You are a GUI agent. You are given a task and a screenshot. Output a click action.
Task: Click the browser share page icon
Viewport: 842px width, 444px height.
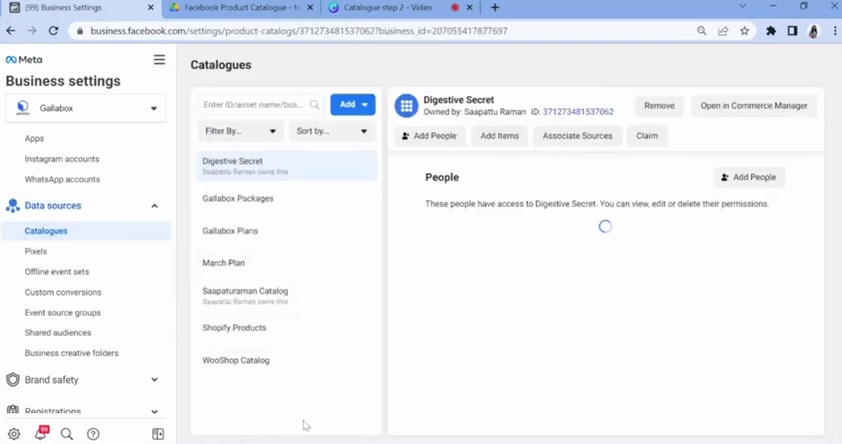pos(723,31)
